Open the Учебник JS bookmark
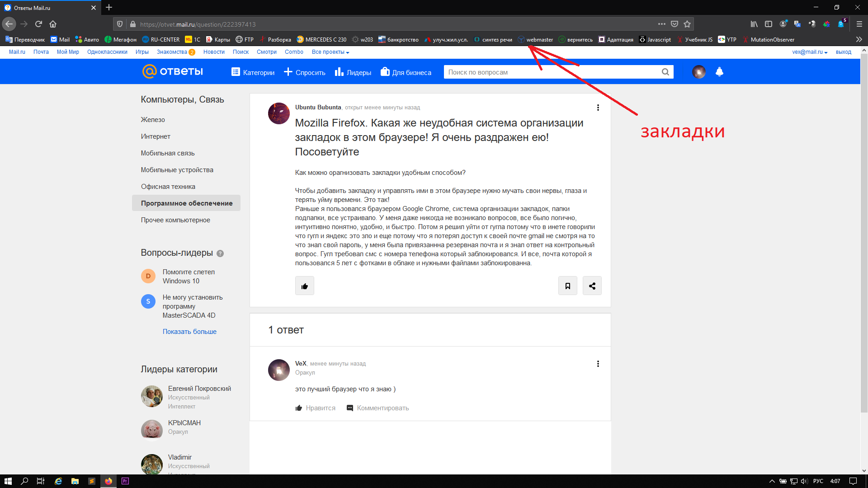Viewport: 868px width, 488px height. click(x=695, y=40)
